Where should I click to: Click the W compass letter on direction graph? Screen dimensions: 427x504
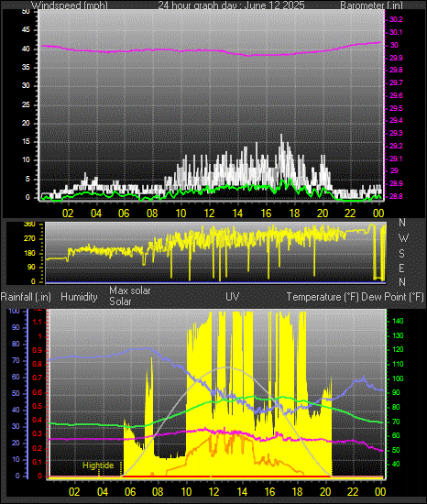coord(403,238)
